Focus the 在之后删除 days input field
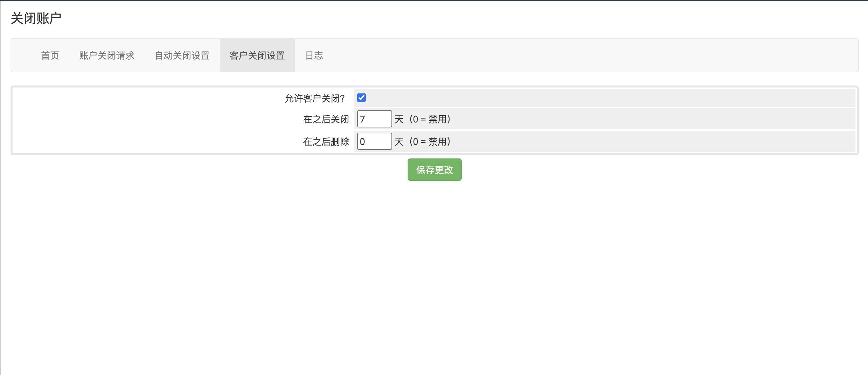Viewport: 868px width, 375px height. 374,141
